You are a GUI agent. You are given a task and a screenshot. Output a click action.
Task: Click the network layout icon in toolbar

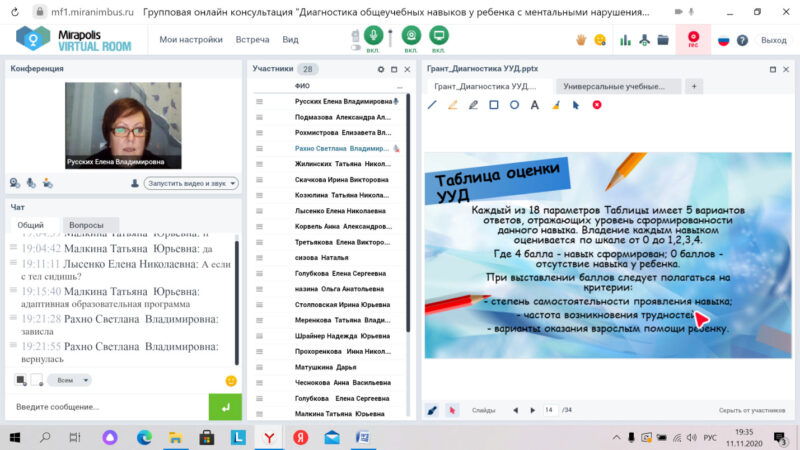644,40
